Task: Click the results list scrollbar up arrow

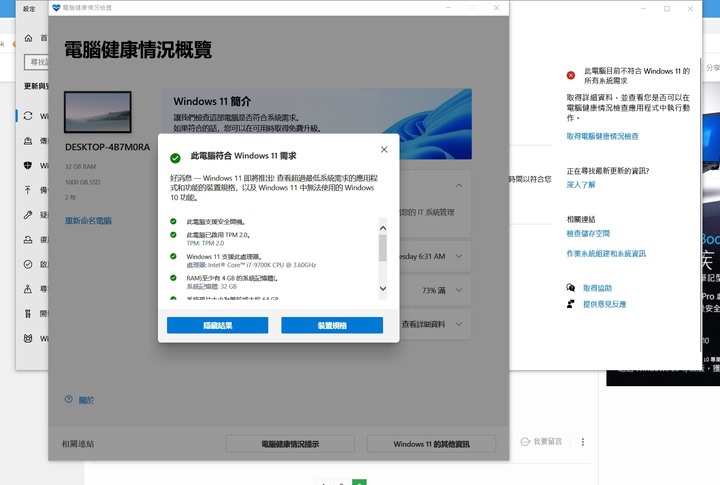Action: click(x=382, y=228)
